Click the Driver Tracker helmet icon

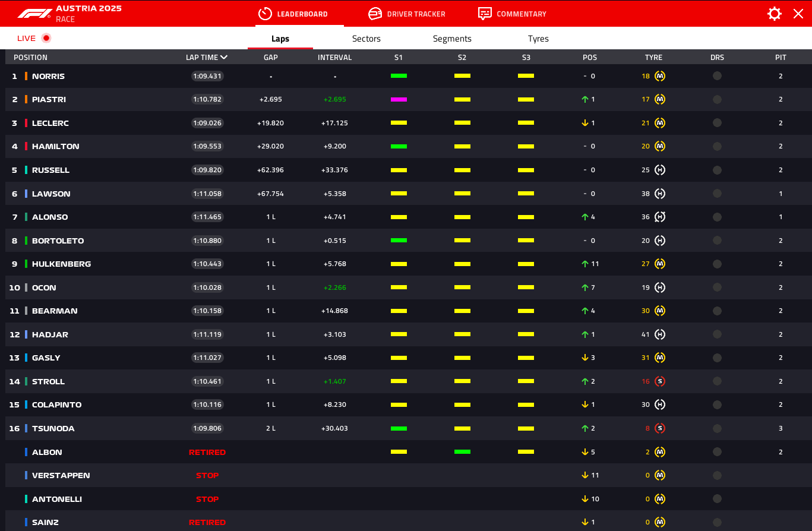[x=375, y=14]
